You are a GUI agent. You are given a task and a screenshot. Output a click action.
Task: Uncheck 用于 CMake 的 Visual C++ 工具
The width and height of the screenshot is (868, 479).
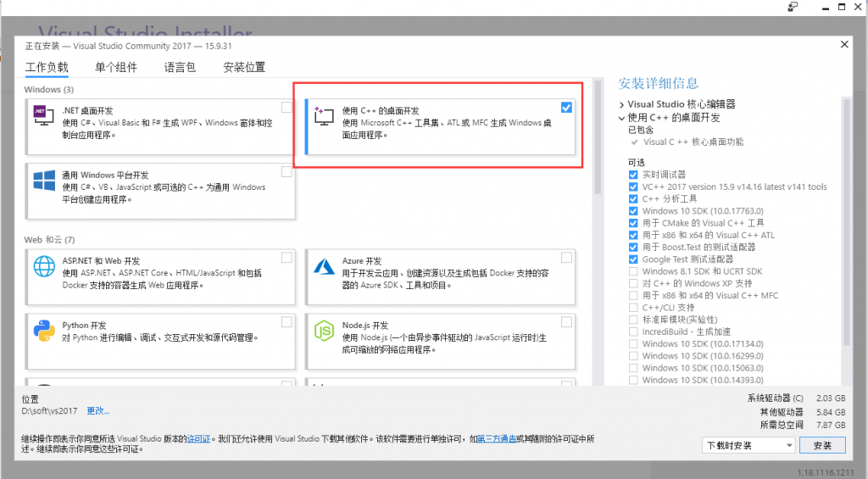pos(633,223)
